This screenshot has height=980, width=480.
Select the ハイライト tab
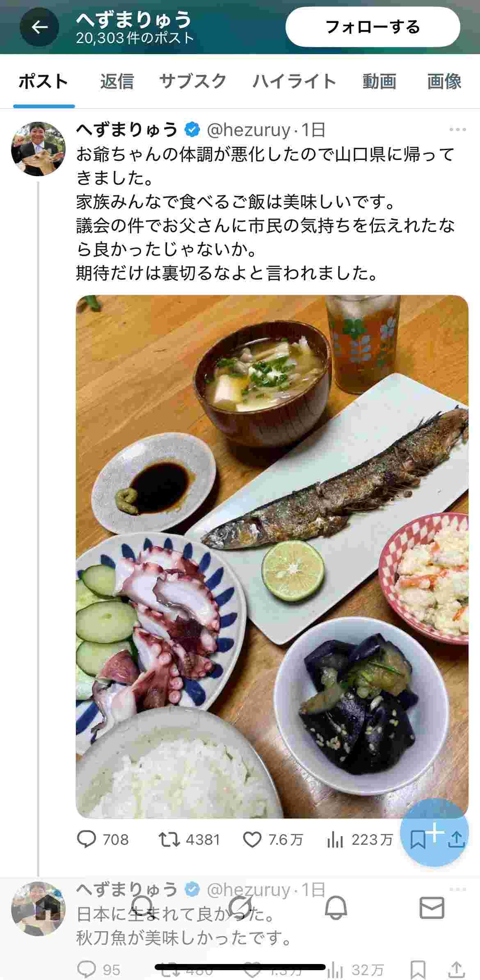pyautogui.click(x=294, y=81)
